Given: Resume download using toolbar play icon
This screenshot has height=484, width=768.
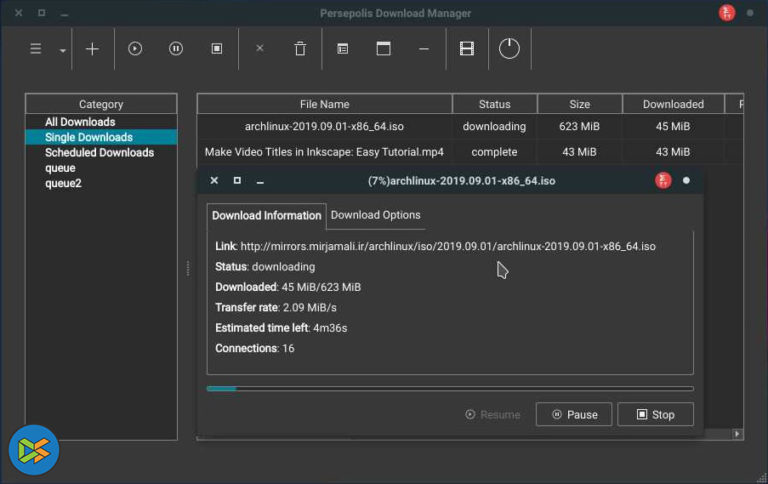Looking at the screenshot, I should pyautogui.click(x=136, y=48).
